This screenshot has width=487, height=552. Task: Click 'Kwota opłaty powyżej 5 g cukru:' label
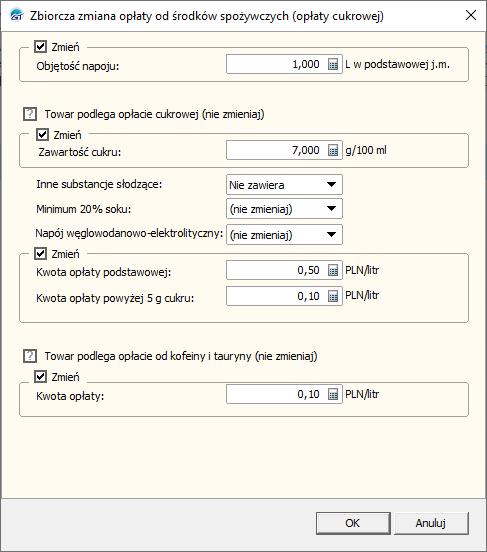pos(115,298)
